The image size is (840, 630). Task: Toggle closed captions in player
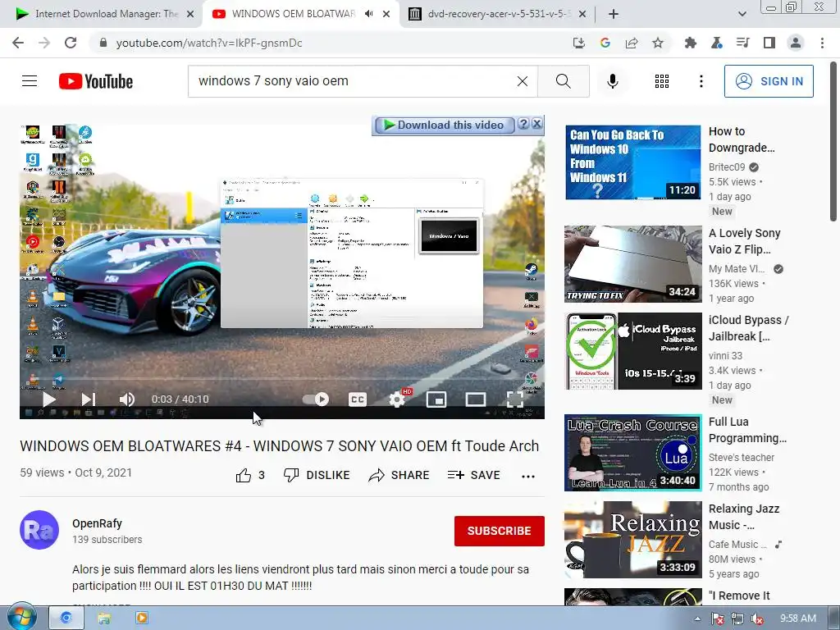[x=358, y=399]
